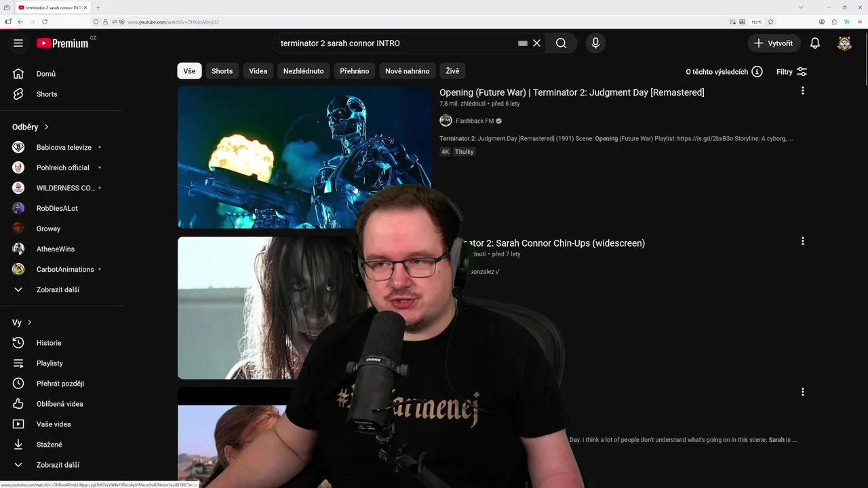Reload the page in browser
The width and height of the screenshot is (868, 488).
(x=45, y=22)
